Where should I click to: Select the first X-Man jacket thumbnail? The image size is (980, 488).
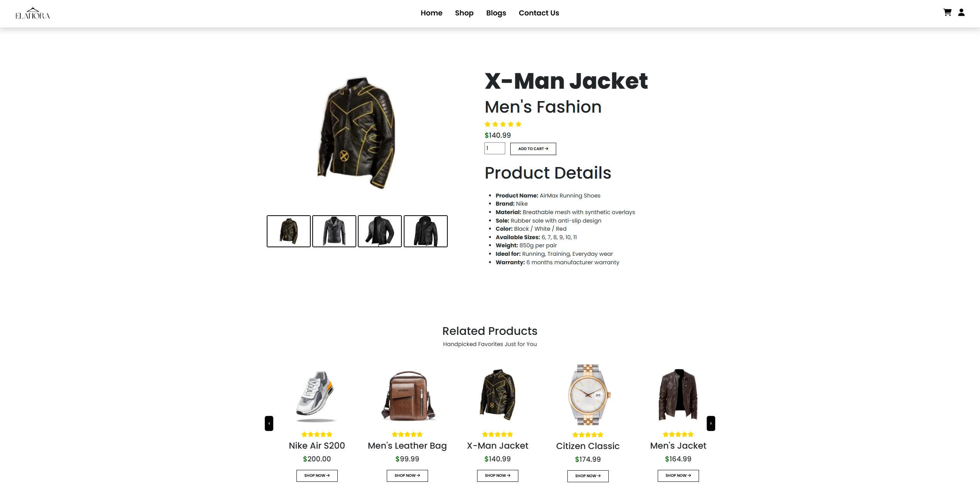coord(289,231)
